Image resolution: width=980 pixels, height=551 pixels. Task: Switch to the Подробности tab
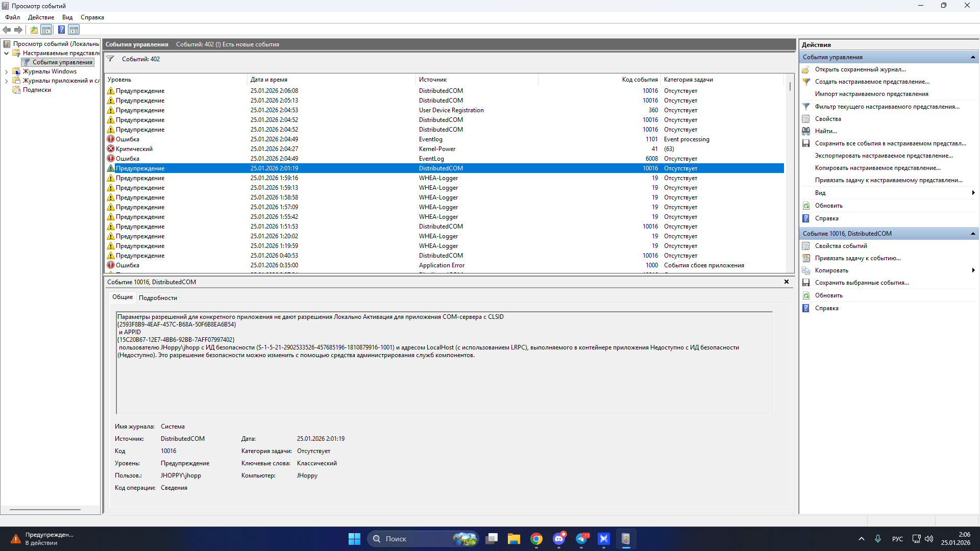coord(158,298)
